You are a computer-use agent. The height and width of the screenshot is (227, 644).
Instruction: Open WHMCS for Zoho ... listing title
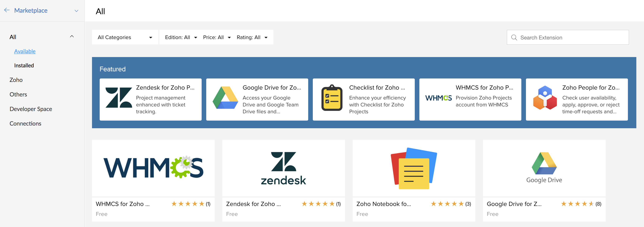tap(122, 204)
